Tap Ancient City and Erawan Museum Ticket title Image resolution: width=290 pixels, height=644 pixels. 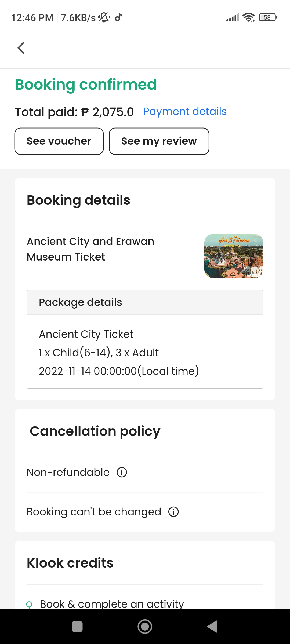click(x=90, y=249)
